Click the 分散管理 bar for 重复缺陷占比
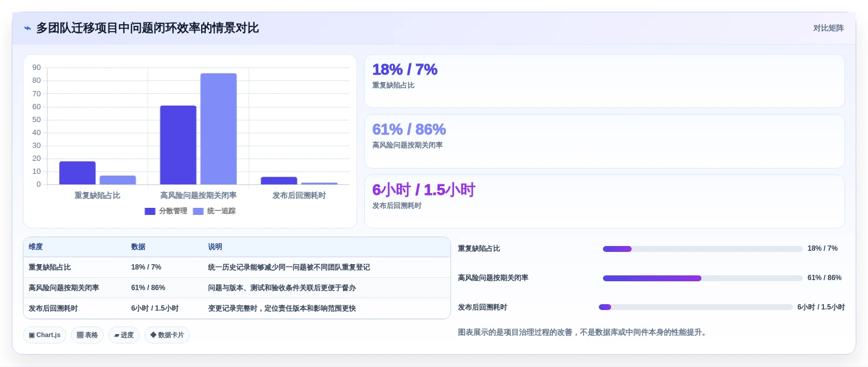 (77, 173)
